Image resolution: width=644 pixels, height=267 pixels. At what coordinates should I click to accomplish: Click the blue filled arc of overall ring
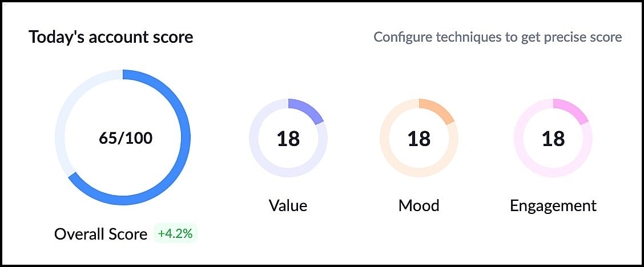pos(185,138)
